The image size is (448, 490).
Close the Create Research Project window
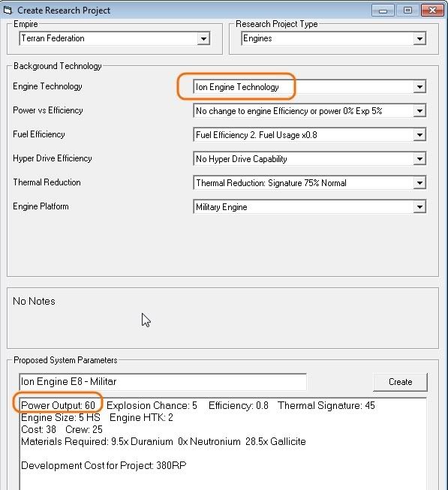pos(432,11)
